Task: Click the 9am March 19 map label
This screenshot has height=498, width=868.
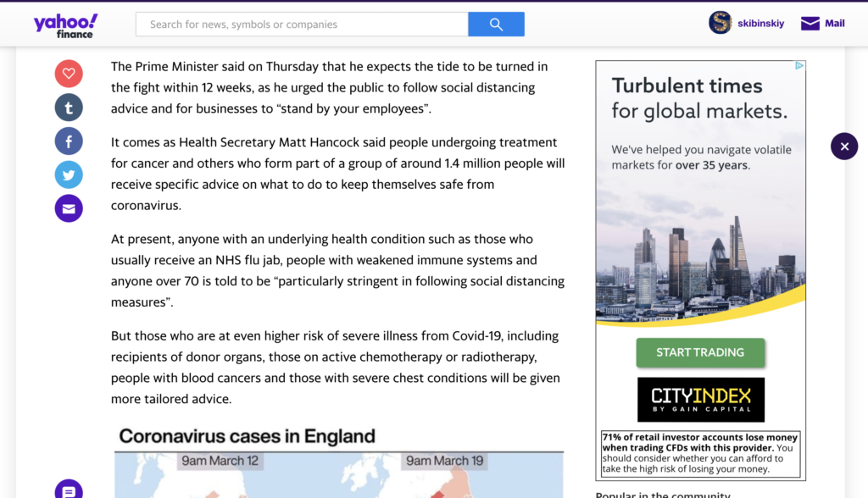Action: tap(444, 461)
